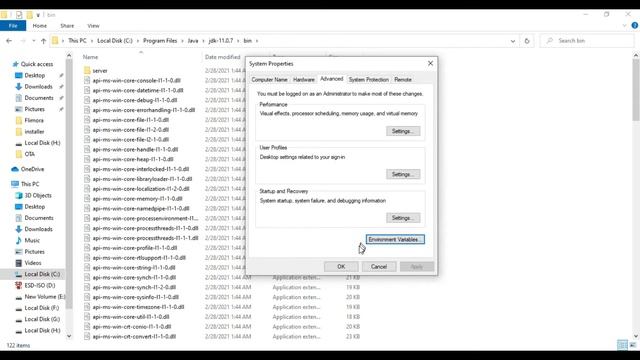Open User Profiles Settings button

pyautogui.click(x=403, y=174)
